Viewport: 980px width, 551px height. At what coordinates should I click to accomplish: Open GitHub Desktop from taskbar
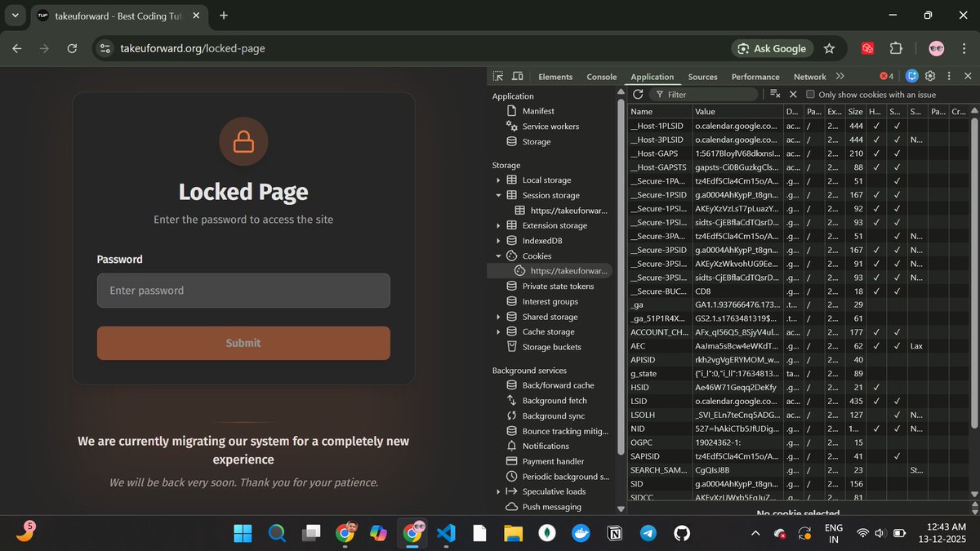681,533
